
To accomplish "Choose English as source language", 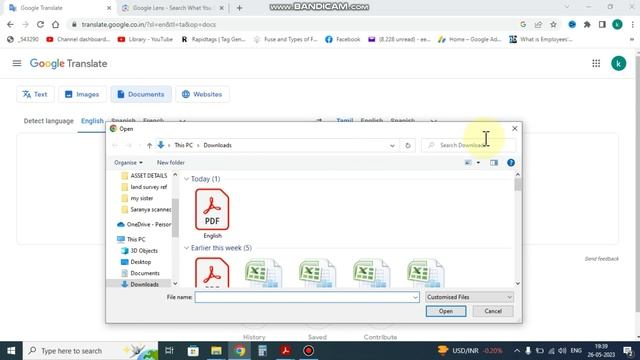I will [x=92, y=121].
